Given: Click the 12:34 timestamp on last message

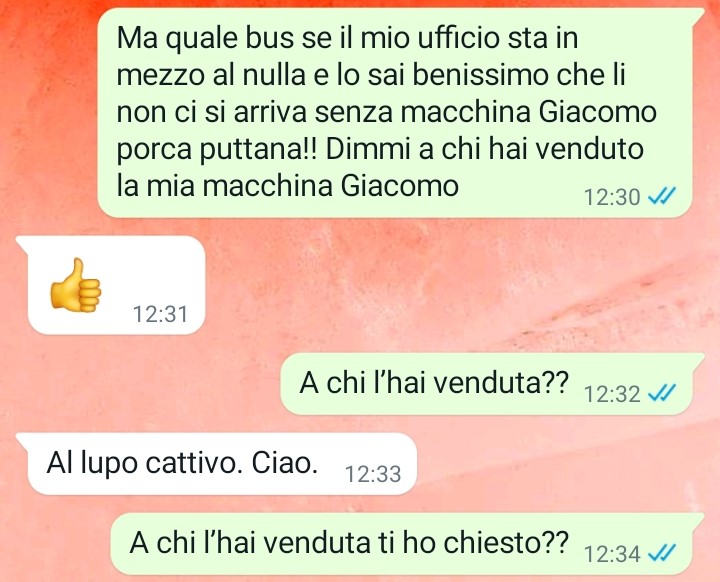Looking at the screenshot, I should 612,554.
